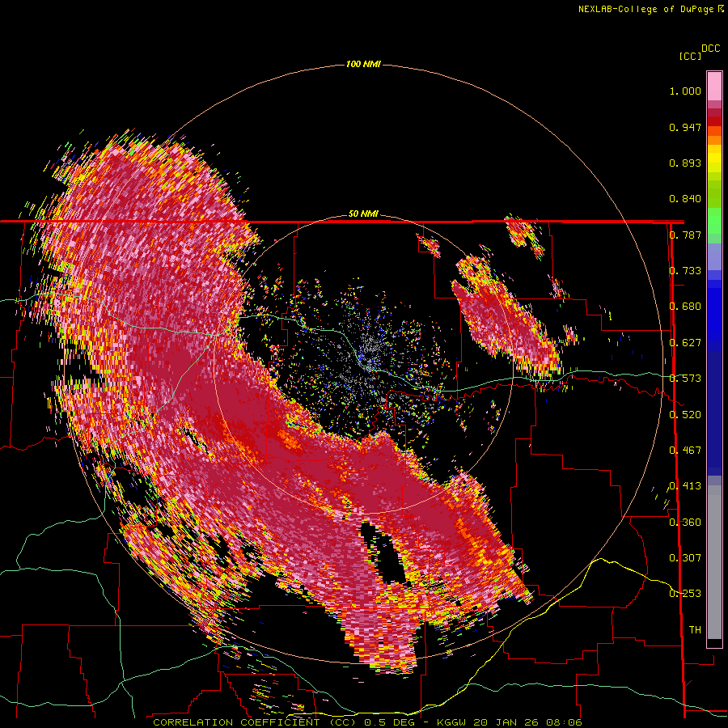Pick the light pink color bar segment

click(714, 87)
